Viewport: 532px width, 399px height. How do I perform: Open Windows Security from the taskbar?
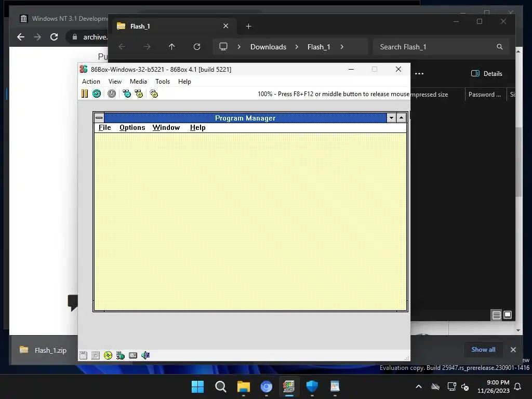(312, 387)
